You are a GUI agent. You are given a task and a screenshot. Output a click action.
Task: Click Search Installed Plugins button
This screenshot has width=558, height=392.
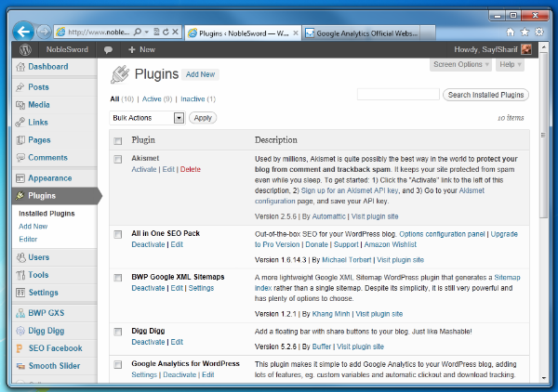(485, 95)
